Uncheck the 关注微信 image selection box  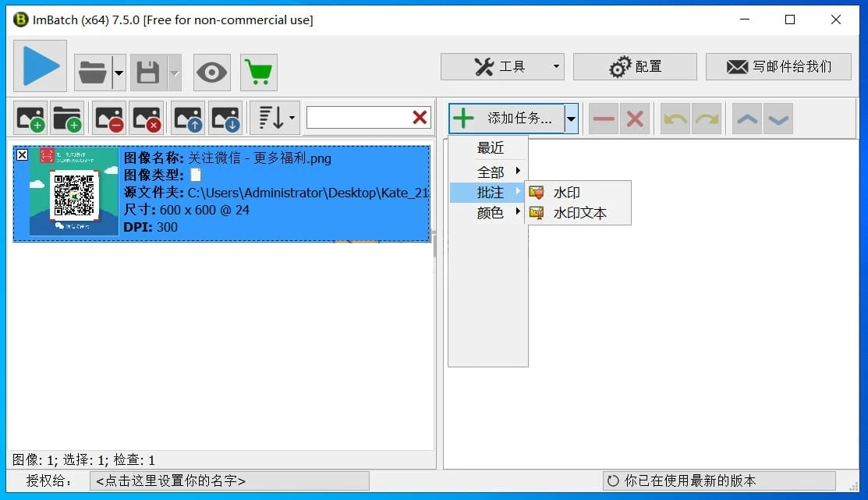tap(22, 154)
